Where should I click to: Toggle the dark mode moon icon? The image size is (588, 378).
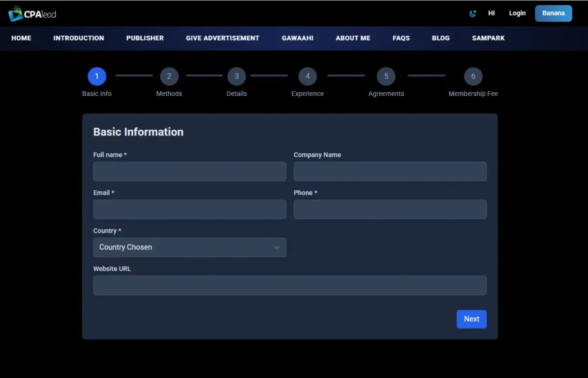tap(473, 14)
